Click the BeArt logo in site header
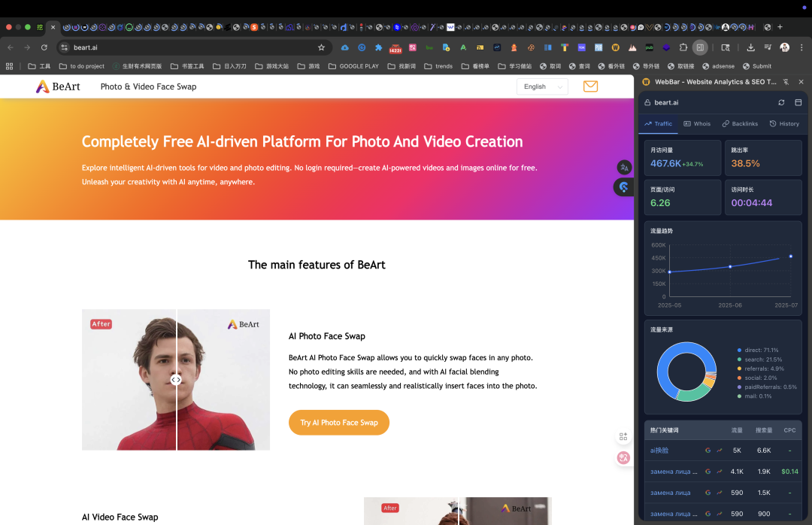812x525 pixels. click(x=58, y=86)
